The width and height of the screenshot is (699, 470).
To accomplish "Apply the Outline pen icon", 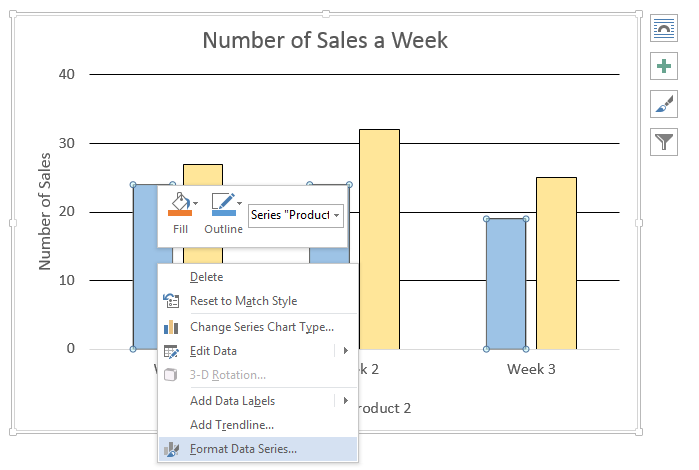I will [223, 205].
